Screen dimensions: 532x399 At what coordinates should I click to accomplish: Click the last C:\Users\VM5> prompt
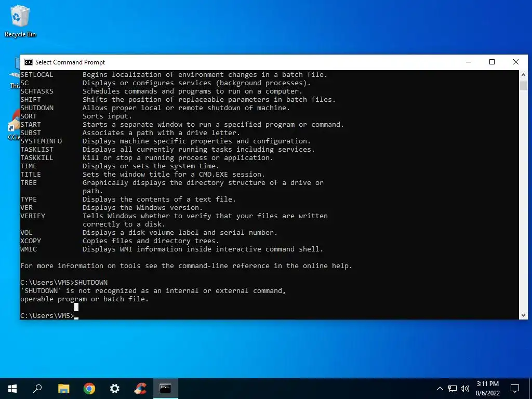pyautogui.click(x=47, y=315)
